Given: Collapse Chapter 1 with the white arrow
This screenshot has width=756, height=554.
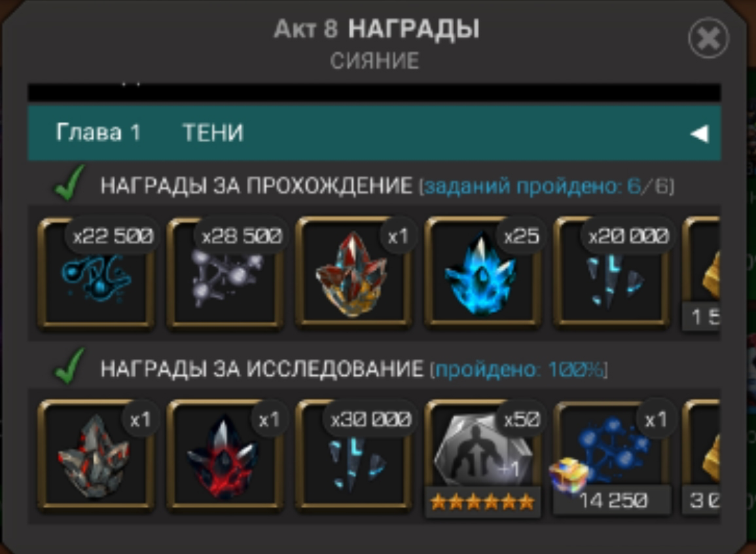Looking at the screenshot, I should tap(699, 133).
